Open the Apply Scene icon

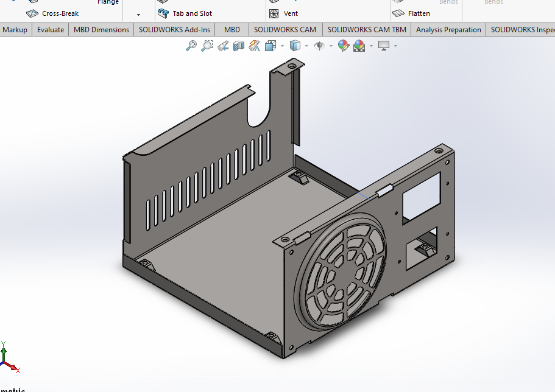(359, 46)
